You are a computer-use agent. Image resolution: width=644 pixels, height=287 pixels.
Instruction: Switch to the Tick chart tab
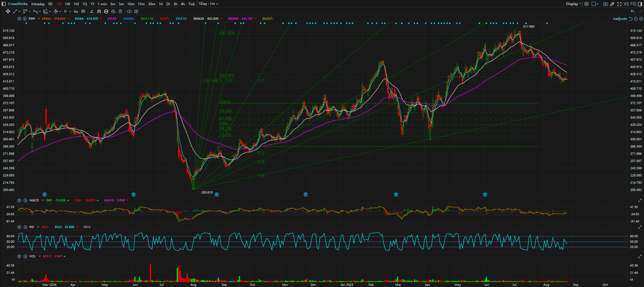(x=192, y=4)
